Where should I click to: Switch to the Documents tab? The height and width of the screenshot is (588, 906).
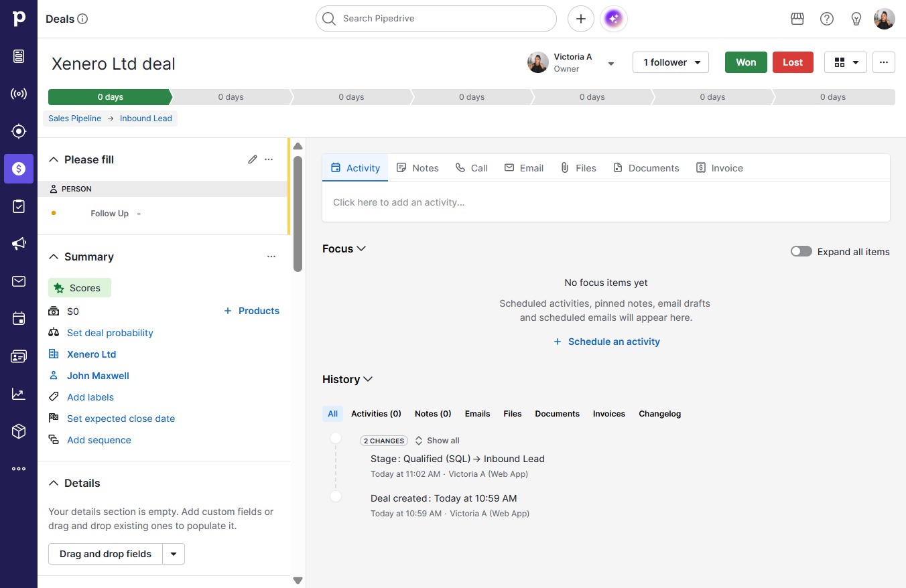646,168
